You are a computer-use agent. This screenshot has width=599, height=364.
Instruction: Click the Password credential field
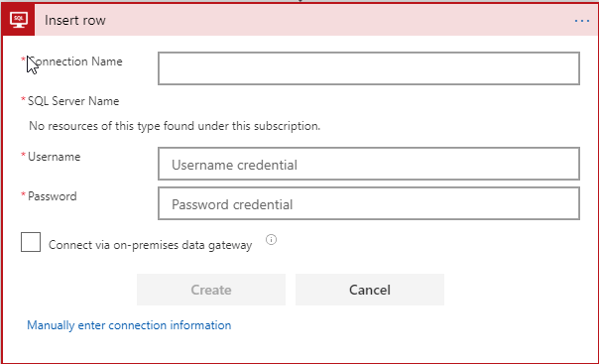click(x=369, y=203)
